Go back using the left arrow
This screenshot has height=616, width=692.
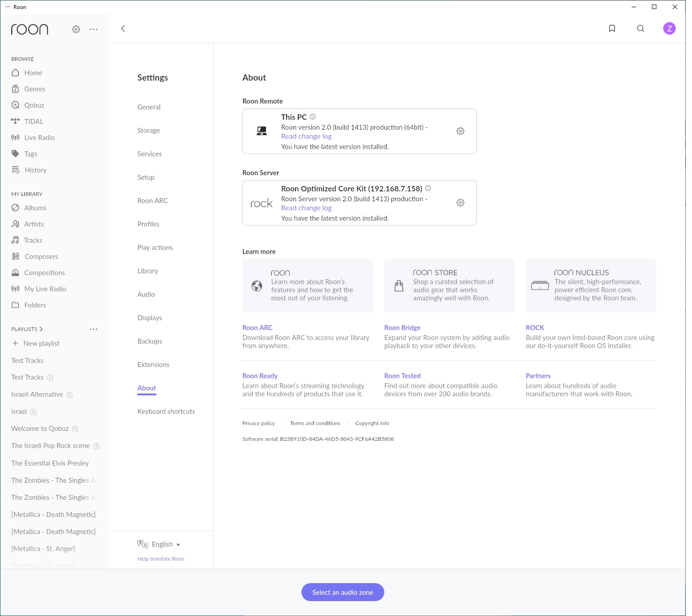coord(123,28)
